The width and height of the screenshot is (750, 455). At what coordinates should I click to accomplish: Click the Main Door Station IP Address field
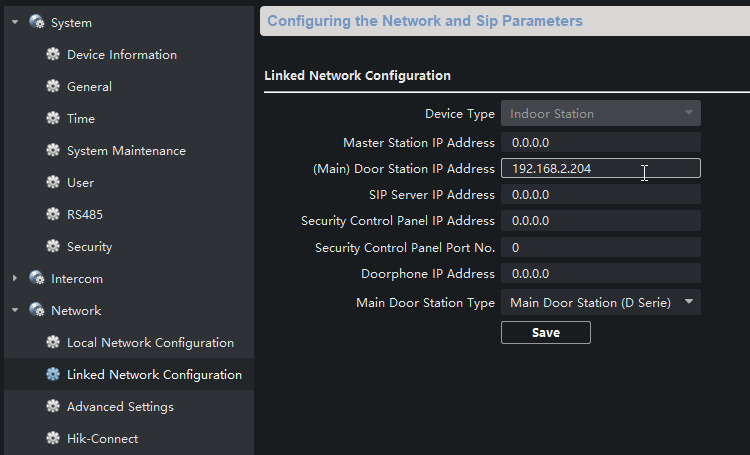600,168
